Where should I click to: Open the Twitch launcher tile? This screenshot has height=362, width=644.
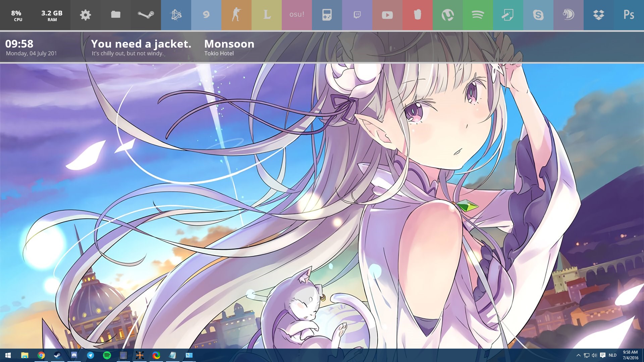(357, 15)
